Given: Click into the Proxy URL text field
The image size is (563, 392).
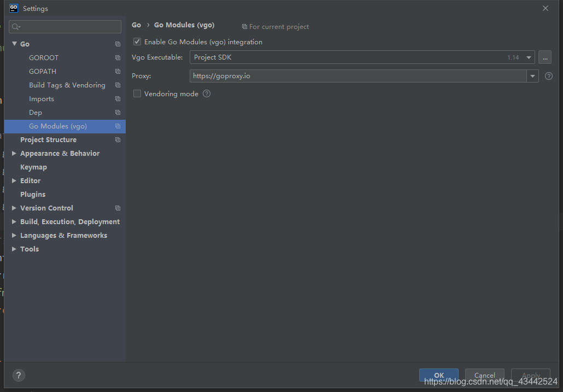Looking at the screenshot, I should [x=358, y=76].
